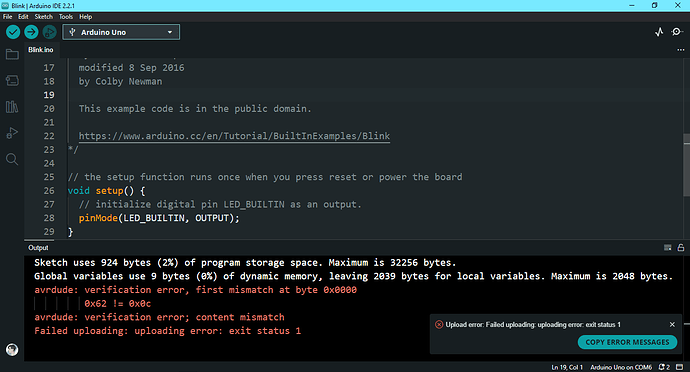Viewport: 690px width, 372px height.
Task: Open the Search sidebar panel
Action: [x=12, y=159]
